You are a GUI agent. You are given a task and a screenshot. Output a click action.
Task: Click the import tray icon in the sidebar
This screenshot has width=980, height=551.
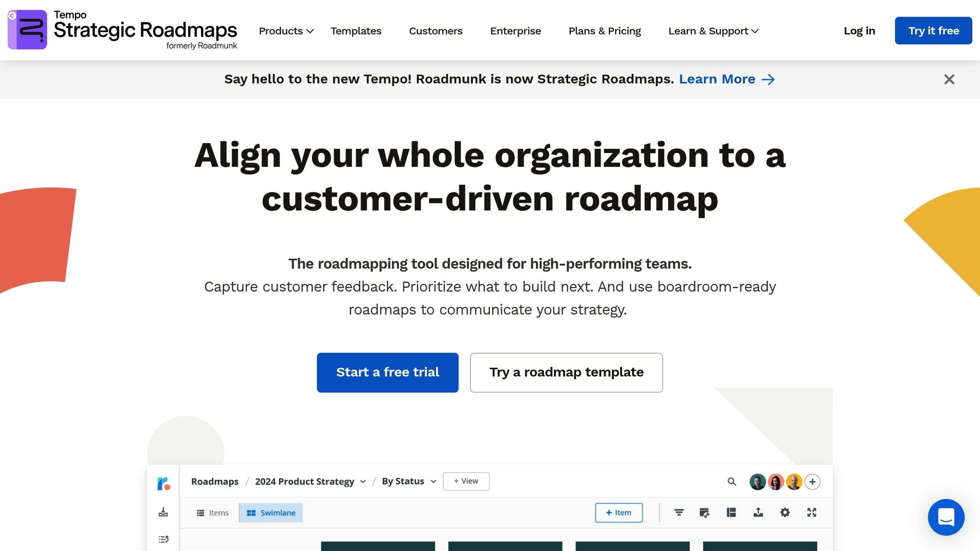[163, 512]
